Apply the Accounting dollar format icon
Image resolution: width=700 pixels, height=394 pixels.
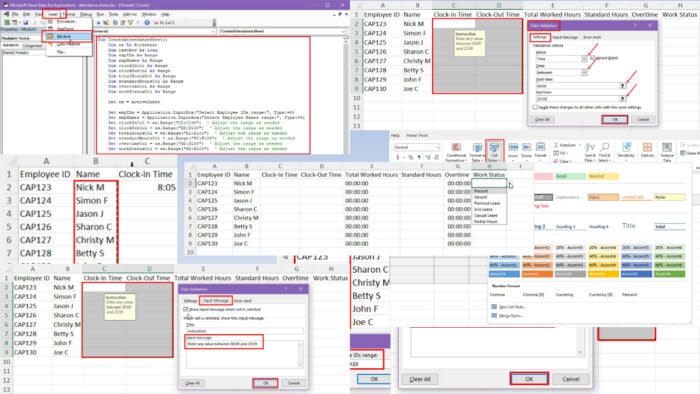coord(398,158)
